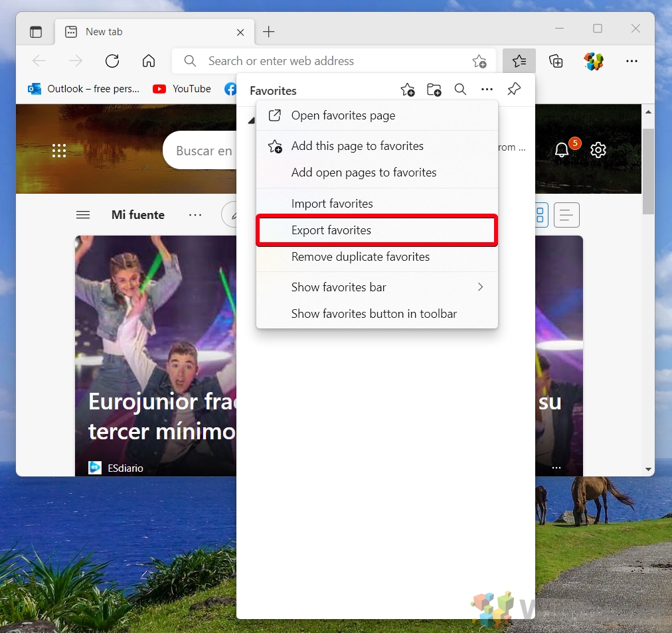This screenshot has width=672, height=633.
Task: Open the tab actions menu icon
Action: [x=36, y=32]
